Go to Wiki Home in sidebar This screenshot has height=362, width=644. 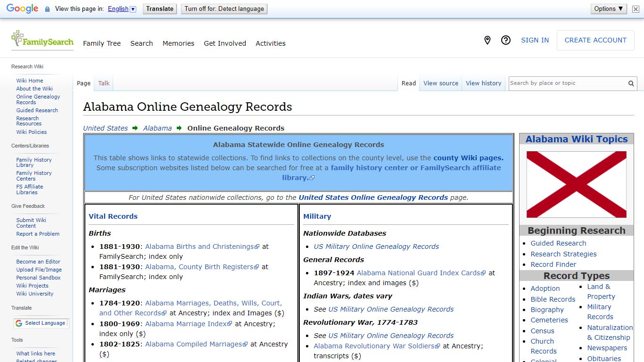coord(30,81)
